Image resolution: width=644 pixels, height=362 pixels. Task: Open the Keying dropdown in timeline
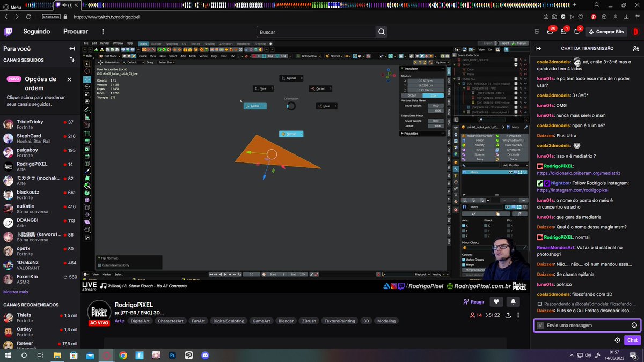[x=438, y=274]
